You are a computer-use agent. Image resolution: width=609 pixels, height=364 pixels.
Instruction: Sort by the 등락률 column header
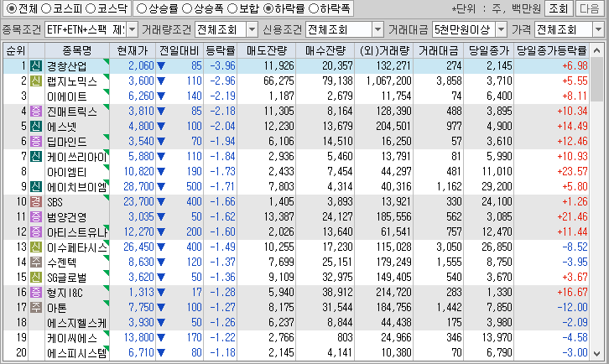pyautogui.click(x=221, y=50)
